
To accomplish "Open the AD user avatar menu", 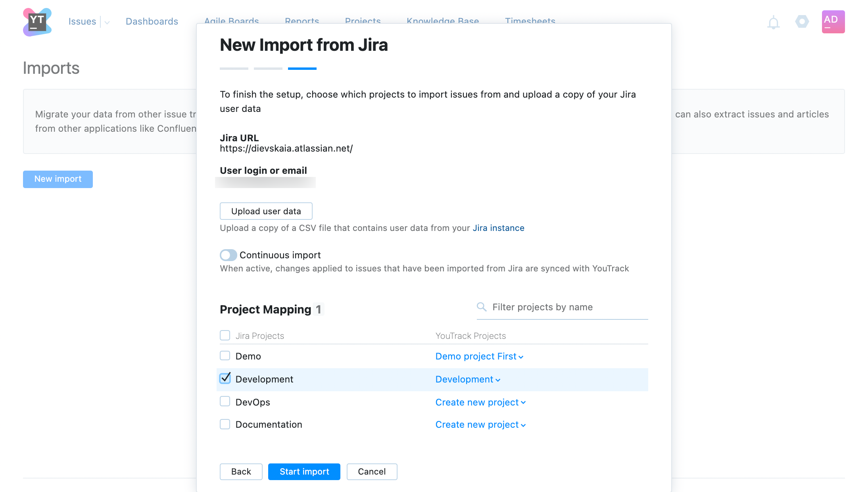I will (833, 22).
